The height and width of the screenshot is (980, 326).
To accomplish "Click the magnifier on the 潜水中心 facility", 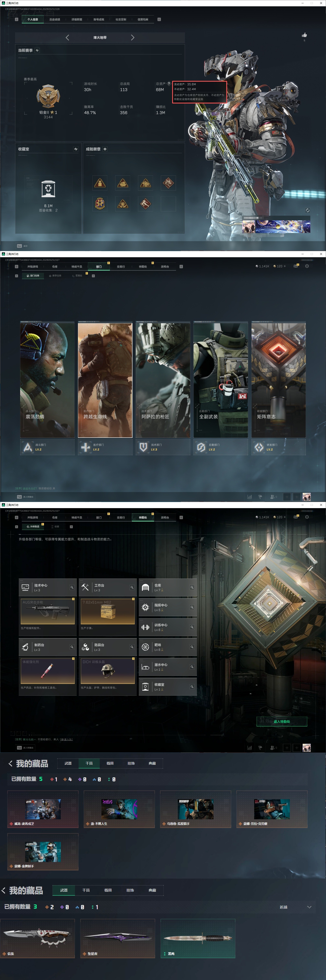I will (192, 667).
